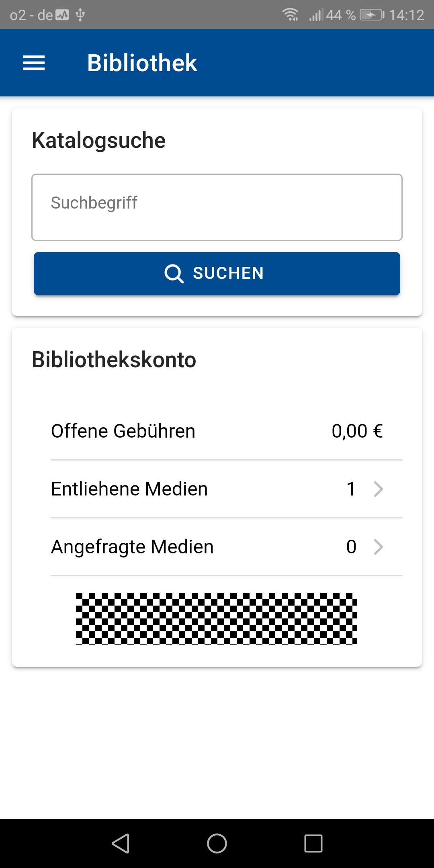Image resolution: width=434 pixels, height=868 pixels.
Task: Tap the Bibliothekskonto card heading
Action: (x=114, y=360)
